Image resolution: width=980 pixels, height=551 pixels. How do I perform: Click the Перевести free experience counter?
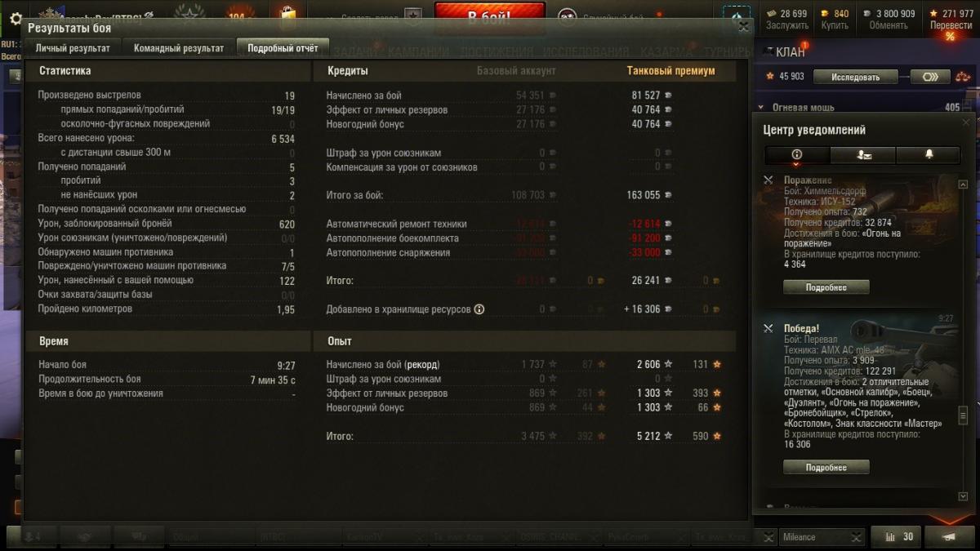pos(951,19)
